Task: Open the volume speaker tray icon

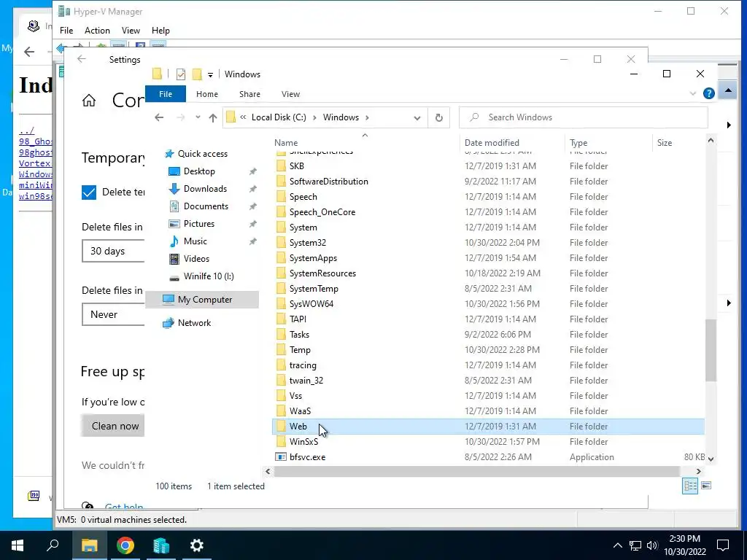Action: tap(652, 545)
